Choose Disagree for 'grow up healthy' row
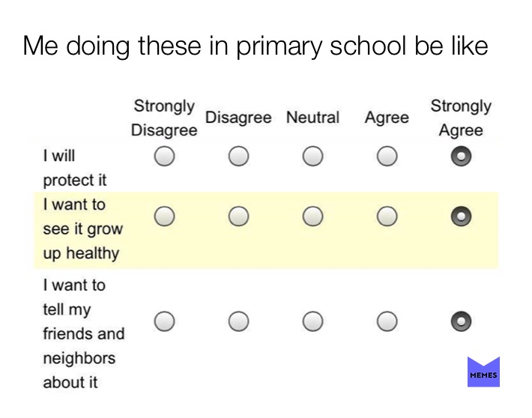Screen dimensions: 532x418 [238, 216]
